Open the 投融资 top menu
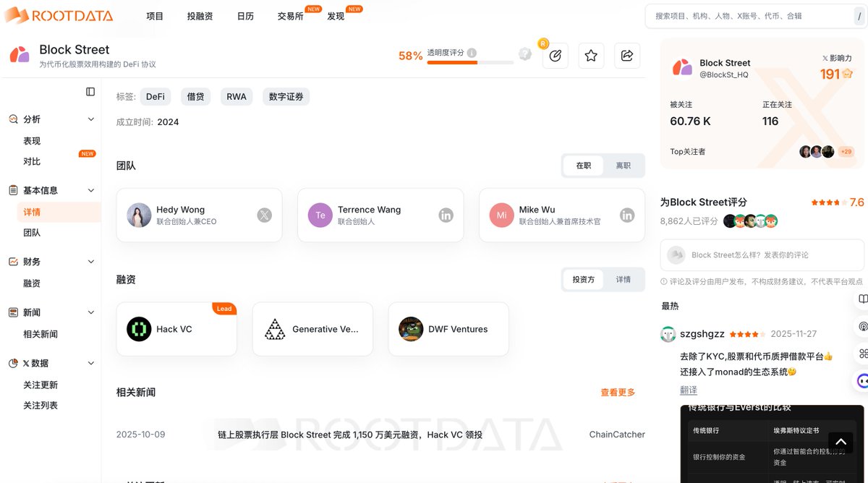 click(x=200, y=16)
